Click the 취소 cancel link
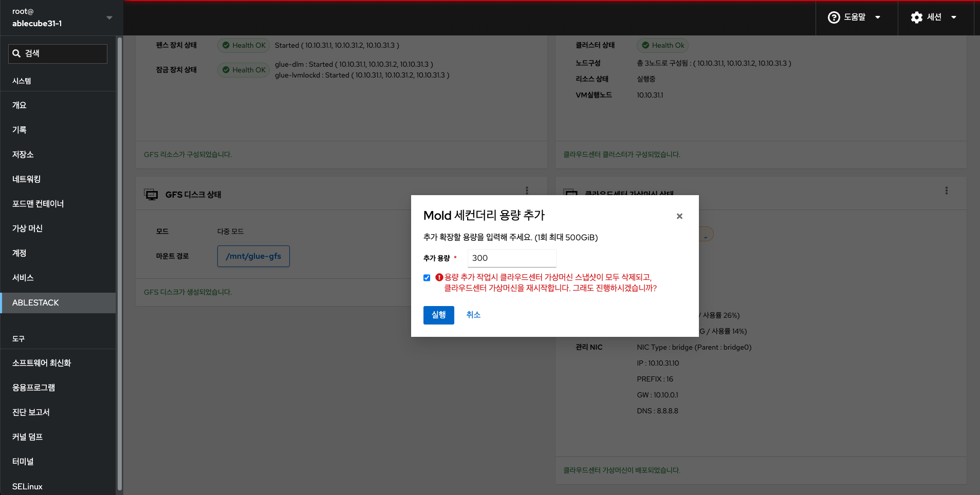This screenshot has width=980, height=495. click(473, 315)
